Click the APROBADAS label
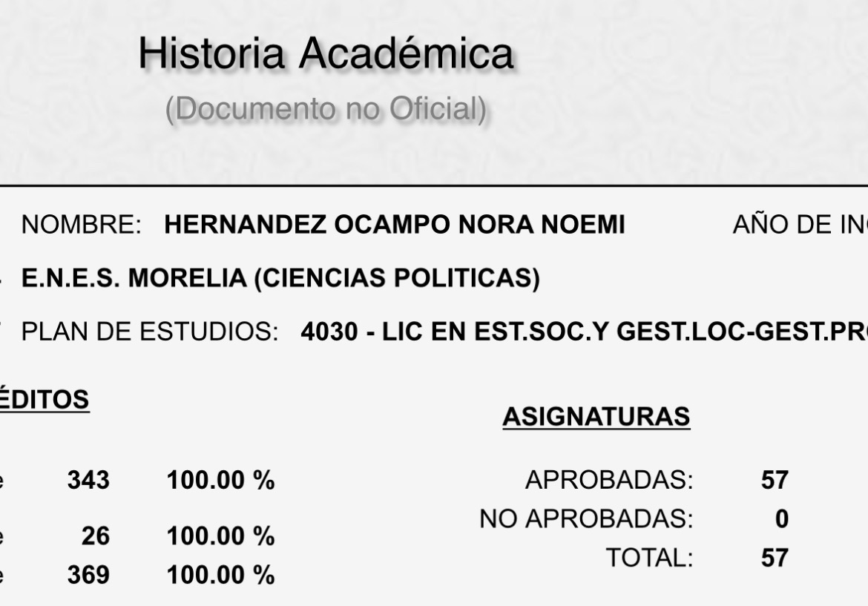The height and width of the screenshot is (606, 868). (x=608, y=481)
